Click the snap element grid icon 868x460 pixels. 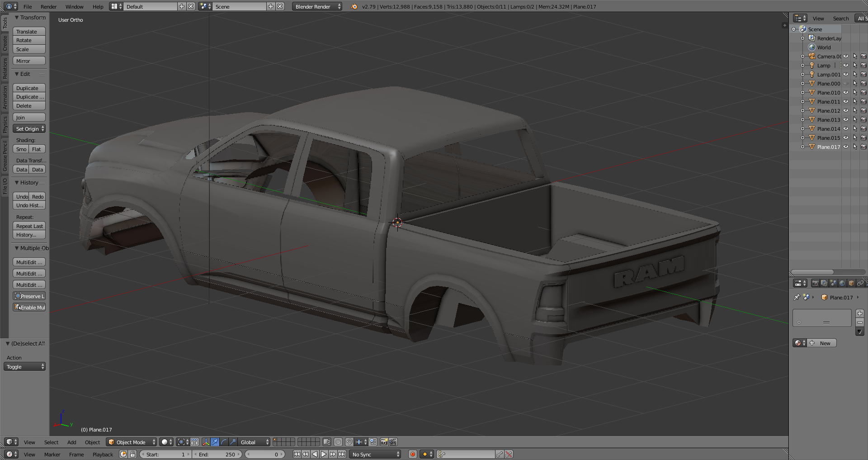373,442
